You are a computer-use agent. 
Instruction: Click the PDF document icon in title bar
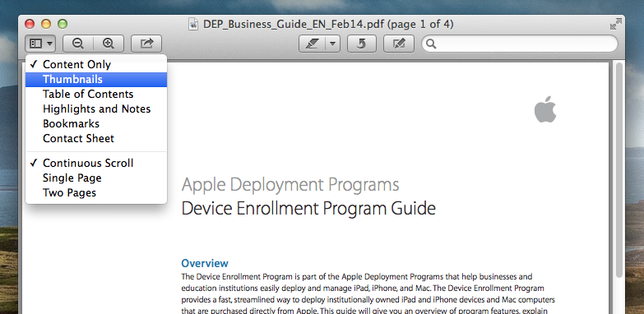(193, 24)
